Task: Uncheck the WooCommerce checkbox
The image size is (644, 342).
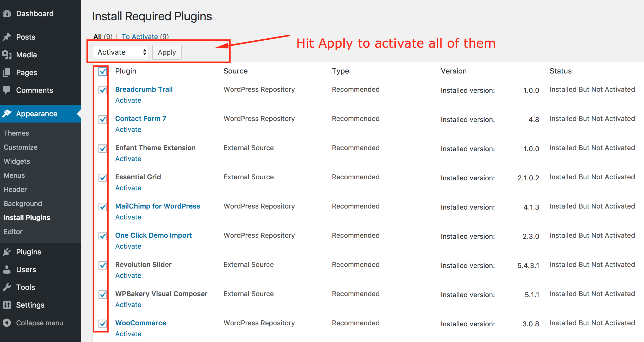Action: 103,324
